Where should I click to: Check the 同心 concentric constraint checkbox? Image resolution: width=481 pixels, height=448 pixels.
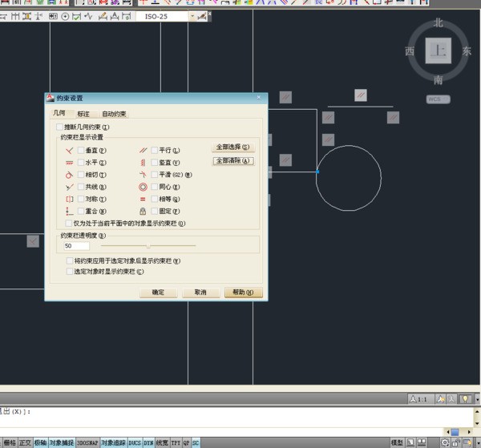click(x=154, y=187)
